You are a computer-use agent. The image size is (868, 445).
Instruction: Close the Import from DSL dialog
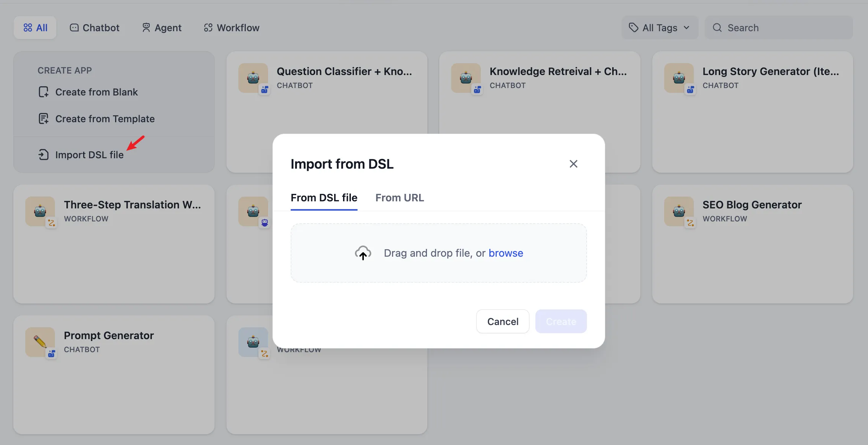tap(573, 164)
